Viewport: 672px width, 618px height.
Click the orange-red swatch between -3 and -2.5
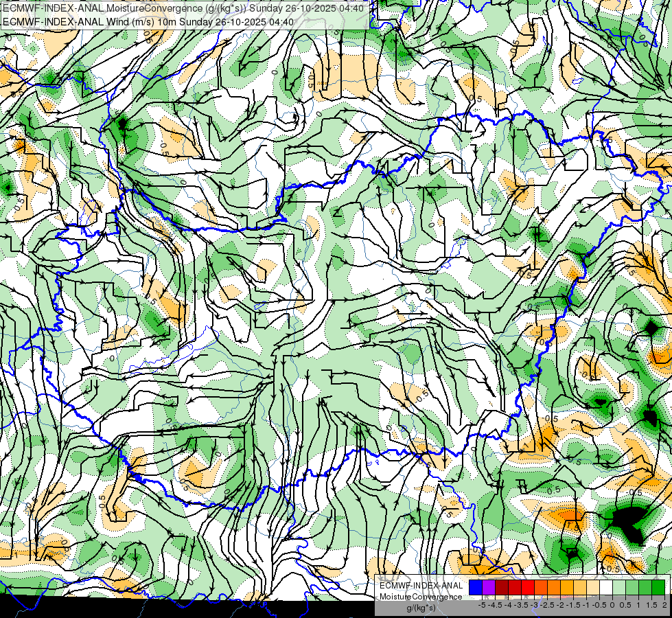541,588
